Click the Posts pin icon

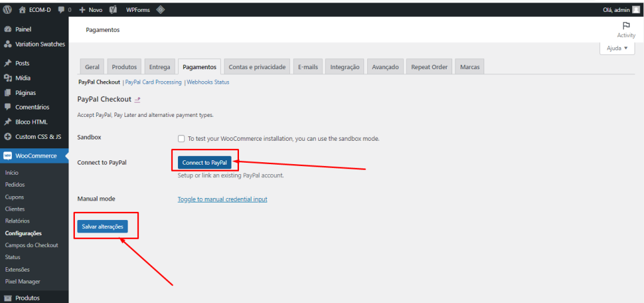coord(8,63)
